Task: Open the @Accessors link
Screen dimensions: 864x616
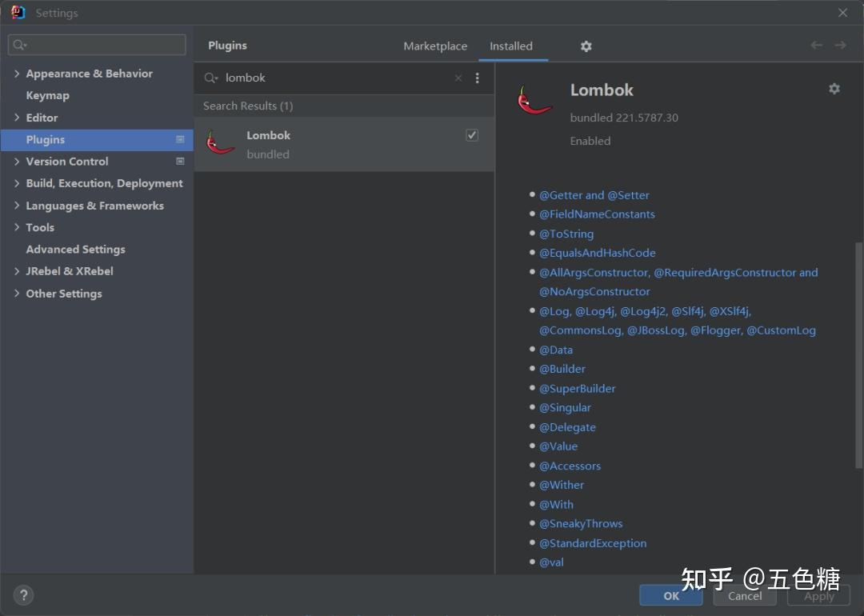Action: pos(570,466)
